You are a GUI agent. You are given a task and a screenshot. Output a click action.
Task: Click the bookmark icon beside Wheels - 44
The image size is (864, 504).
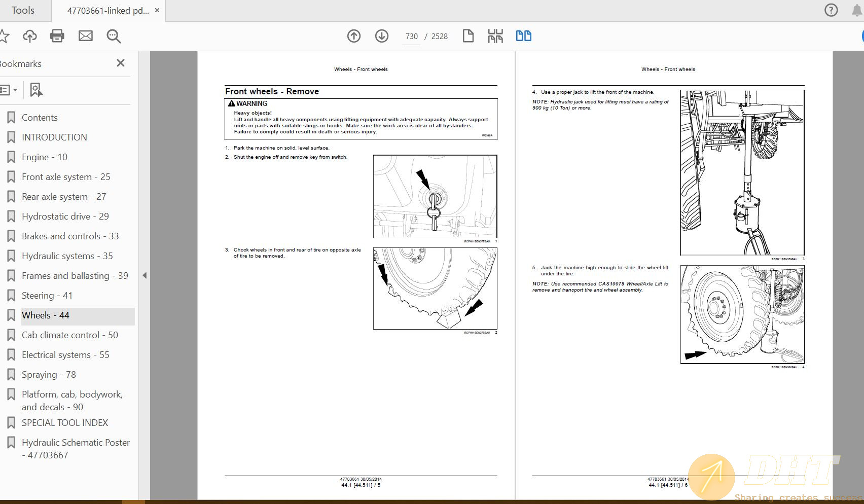pos(11,315)
